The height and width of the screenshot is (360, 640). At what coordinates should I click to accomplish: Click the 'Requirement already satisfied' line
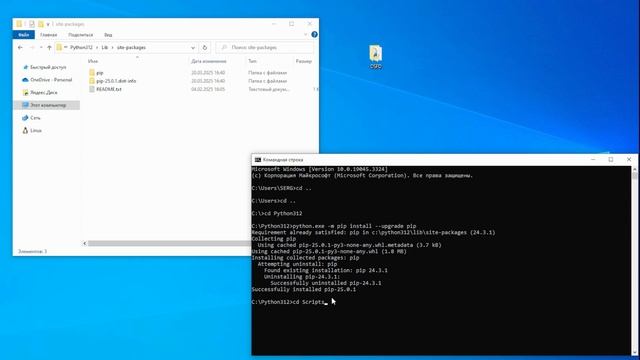(373, 233)
